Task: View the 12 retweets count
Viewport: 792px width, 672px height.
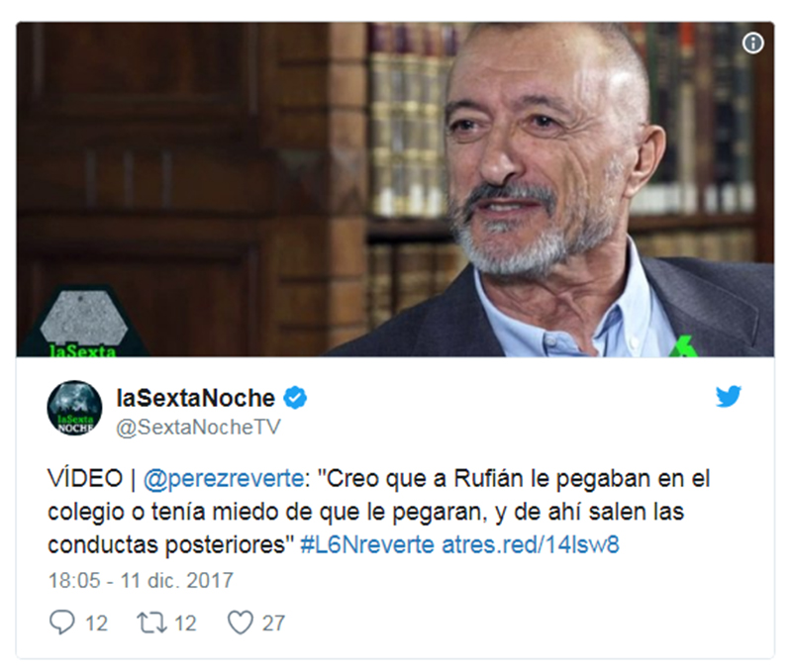Action: [x=185, y=624]
